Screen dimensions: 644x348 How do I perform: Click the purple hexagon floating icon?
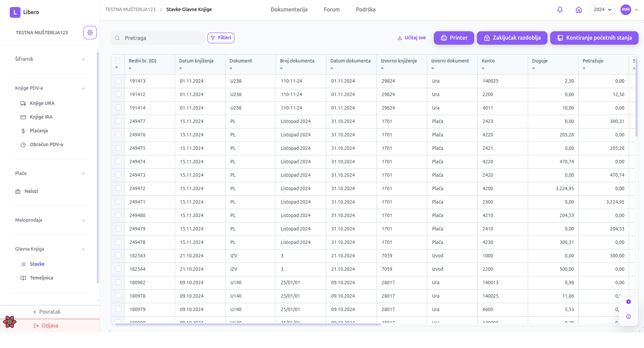(x=629, y=302)
